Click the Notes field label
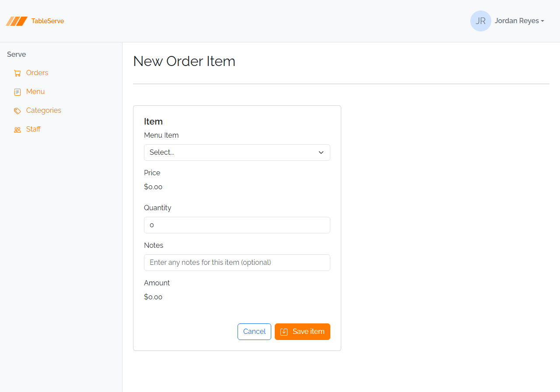This screenshot has width=560, height=392. 154,246
